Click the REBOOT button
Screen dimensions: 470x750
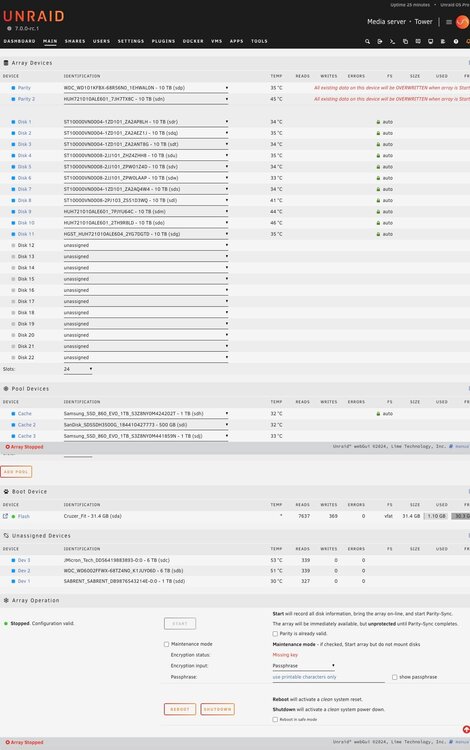(x=180, y=709)
